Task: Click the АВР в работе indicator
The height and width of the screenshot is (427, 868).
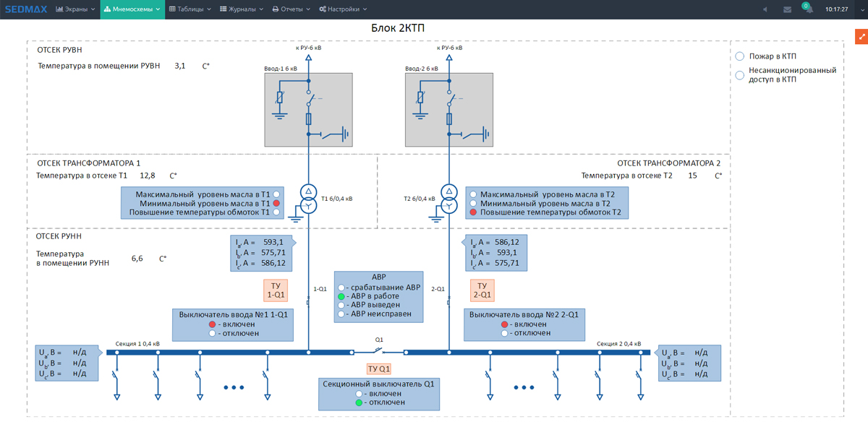Action: point(341,296)
